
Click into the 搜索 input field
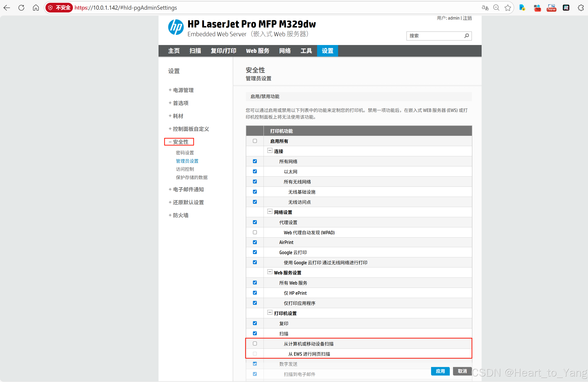click(x=435, y=36)
